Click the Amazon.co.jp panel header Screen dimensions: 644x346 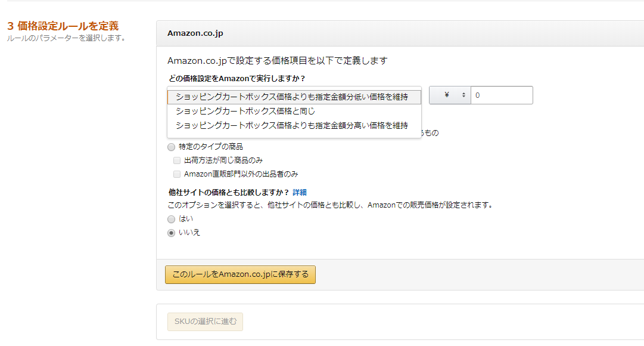(195, 33)
